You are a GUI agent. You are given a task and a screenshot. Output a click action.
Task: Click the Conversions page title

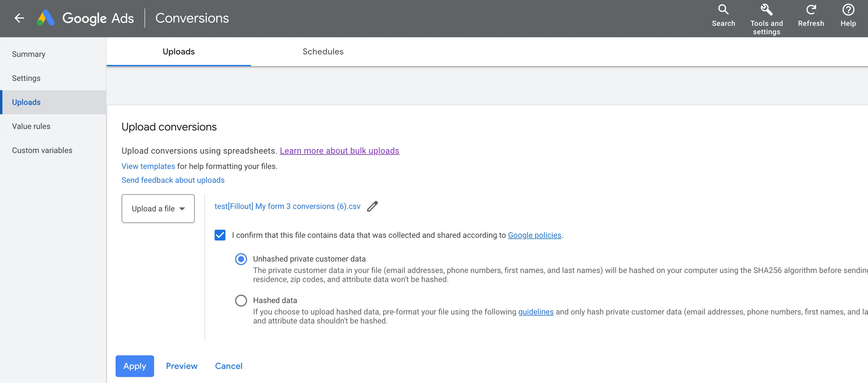(x=192, y=18)
